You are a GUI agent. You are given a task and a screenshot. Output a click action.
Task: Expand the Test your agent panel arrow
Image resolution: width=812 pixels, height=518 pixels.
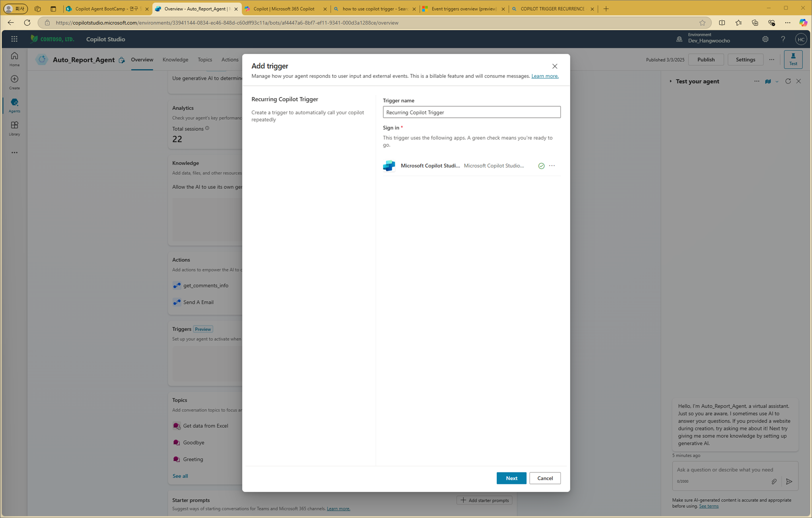coord(671,81)
